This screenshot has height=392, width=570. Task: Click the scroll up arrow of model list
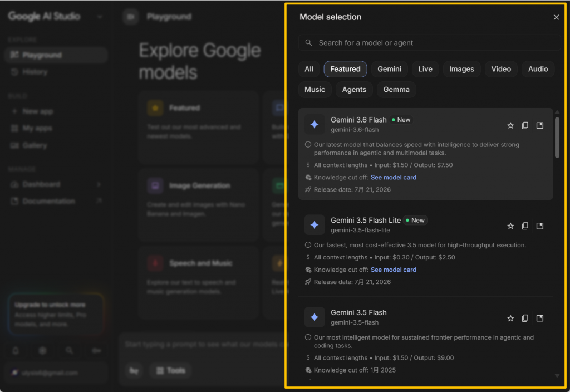pos(557,112)
